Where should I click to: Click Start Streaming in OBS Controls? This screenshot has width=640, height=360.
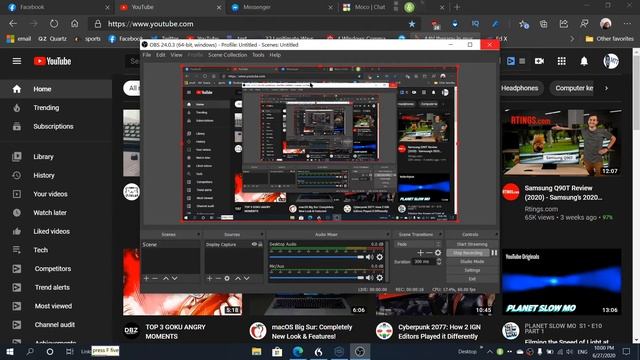click(472, 244)
